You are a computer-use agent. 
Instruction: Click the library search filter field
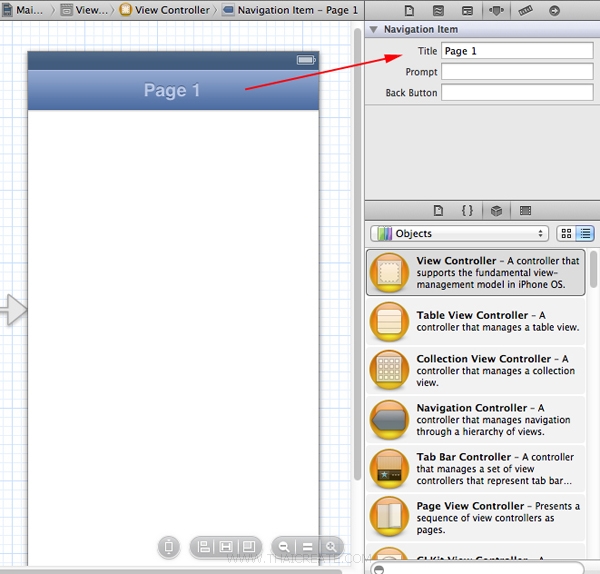coord(477,568)
